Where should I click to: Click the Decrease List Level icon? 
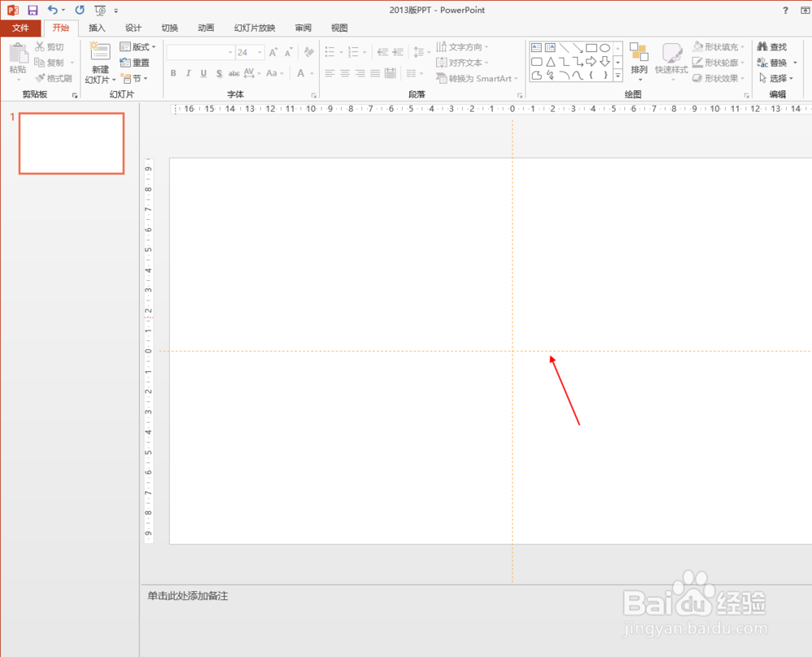pos(382,52)
